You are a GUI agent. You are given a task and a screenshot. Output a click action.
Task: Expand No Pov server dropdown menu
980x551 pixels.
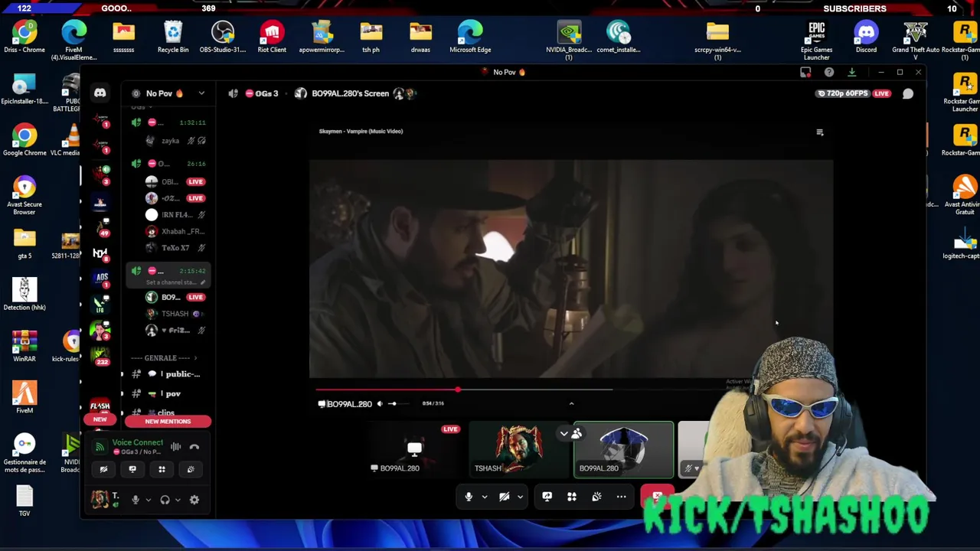coord(201,93)
